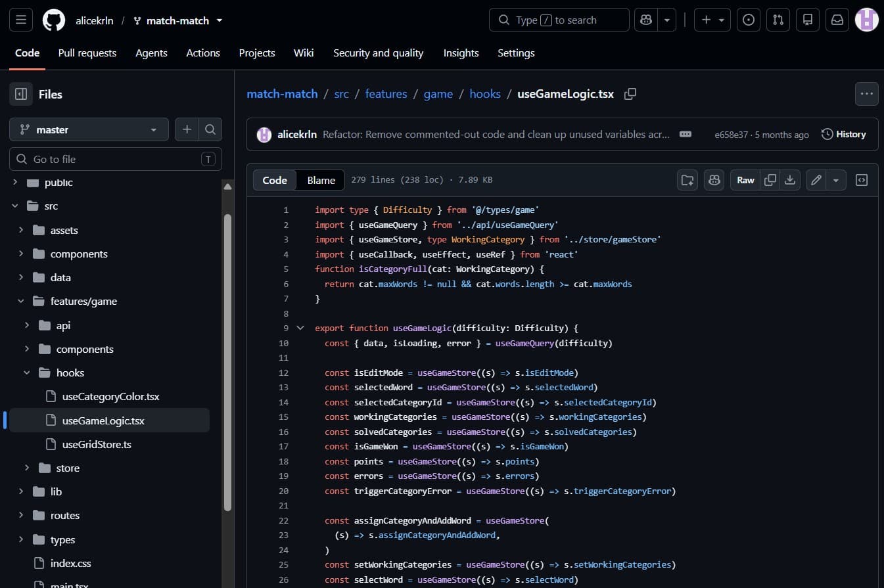
Task: Open commit History
Action: 844,134
